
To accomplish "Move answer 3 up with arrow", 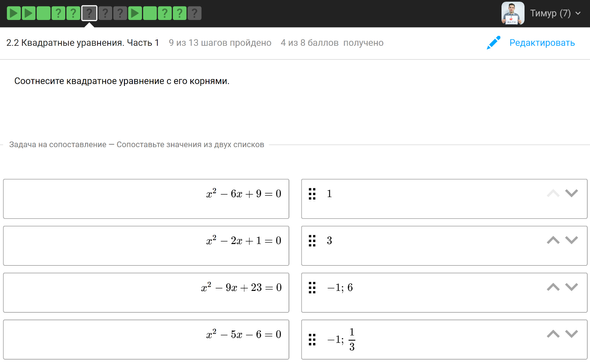I will [x=553, y=240].
